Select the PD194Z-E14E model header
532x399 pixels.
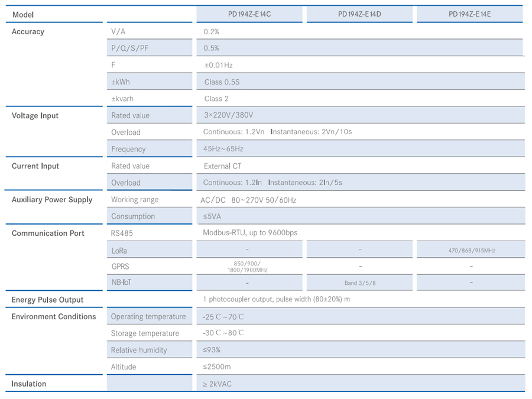469,14
